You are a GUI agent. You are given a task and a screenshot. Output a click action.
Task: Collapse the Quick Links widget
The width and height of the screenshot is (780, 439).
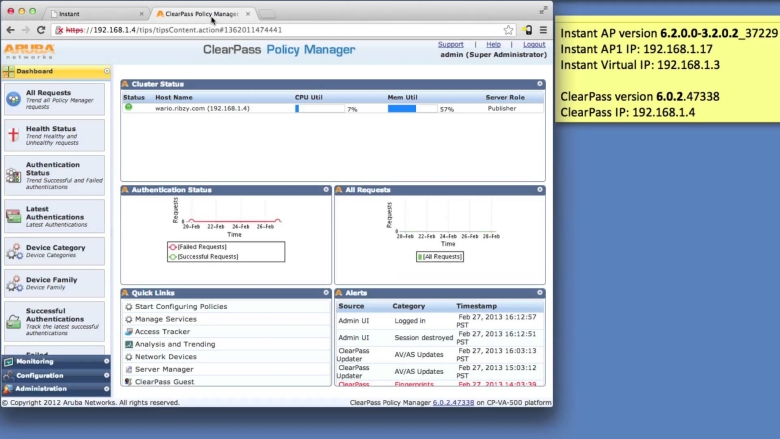pos(326,292)
